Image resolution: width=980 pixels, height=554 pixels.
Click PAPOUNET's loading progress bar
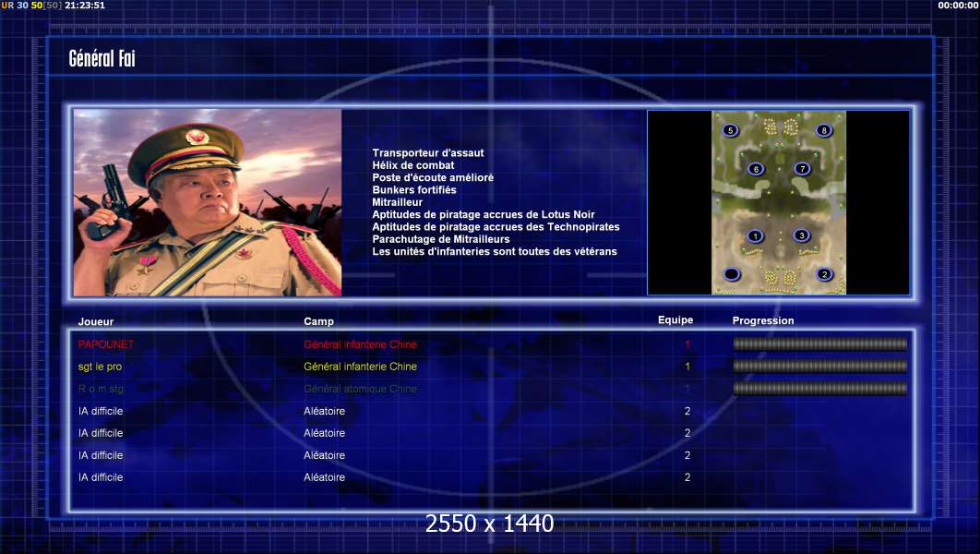point(819,344)
